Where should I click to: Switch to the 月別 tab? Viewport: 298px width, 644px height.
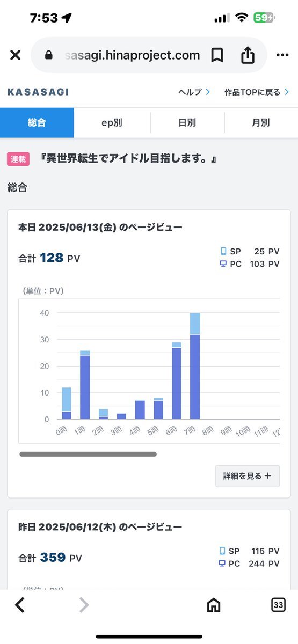coord(261,123)
